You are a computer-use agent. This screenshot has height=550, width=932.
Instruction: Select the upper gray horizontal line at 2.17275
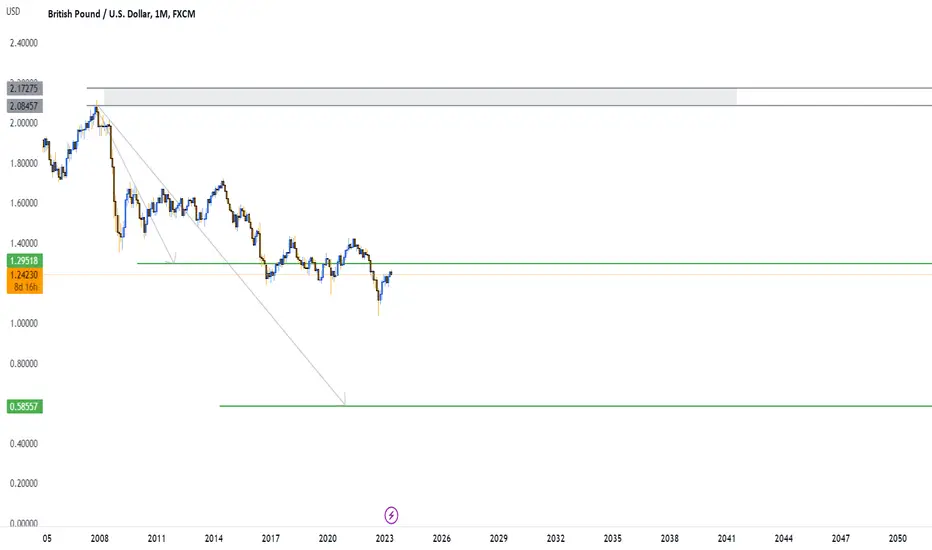click(x=509, y=88)
